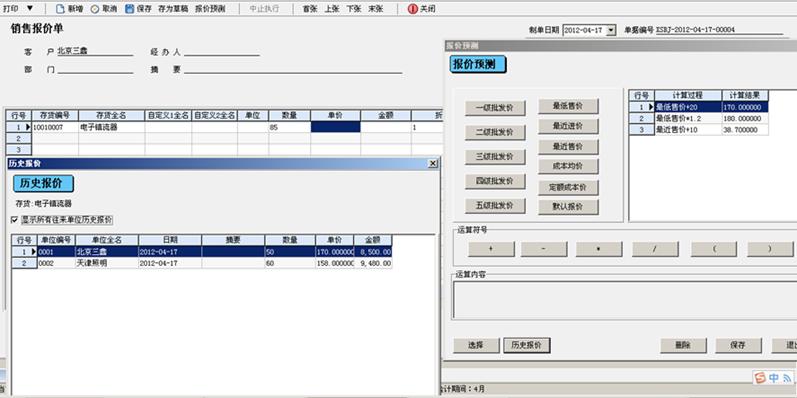Click the divide operator button
797x398 pixels.
tap(655, 249)
